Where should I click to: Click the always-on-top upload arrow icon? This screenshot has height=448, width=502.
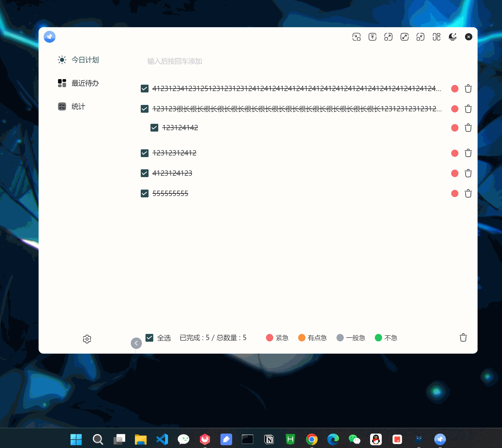(372, 37)
